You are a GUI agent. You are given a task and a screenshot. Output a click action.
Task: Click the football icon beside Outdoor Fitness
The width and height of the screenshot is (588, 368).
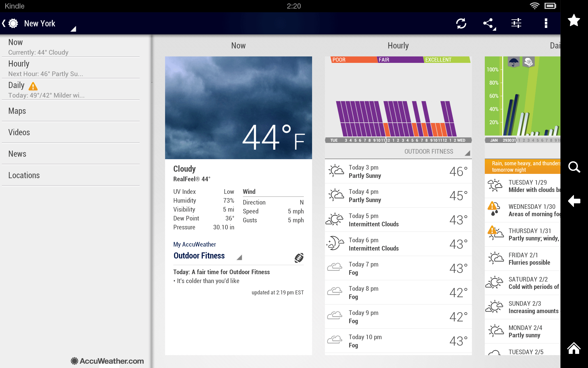pyautogui.click(x=299, y=258)
